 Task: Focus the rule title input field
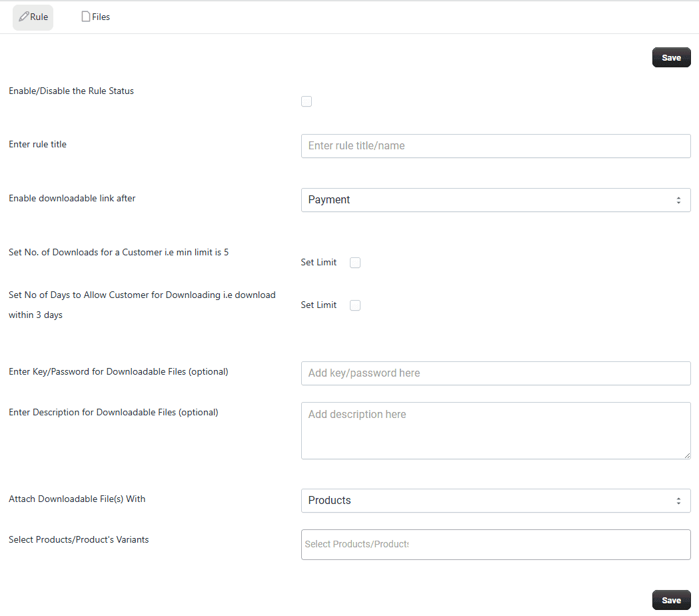[496, 146]
